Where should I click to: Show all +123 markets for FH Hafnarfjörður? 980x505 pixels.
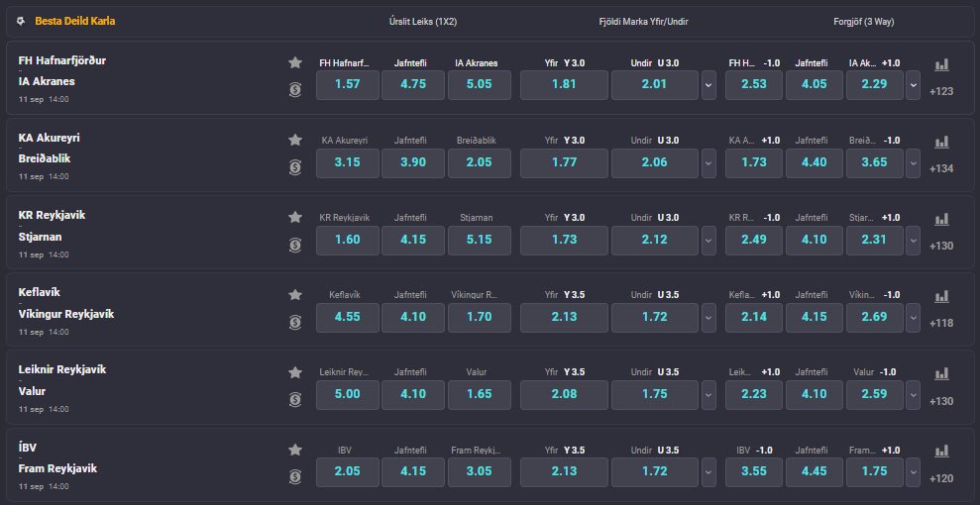tap(941, 91)
